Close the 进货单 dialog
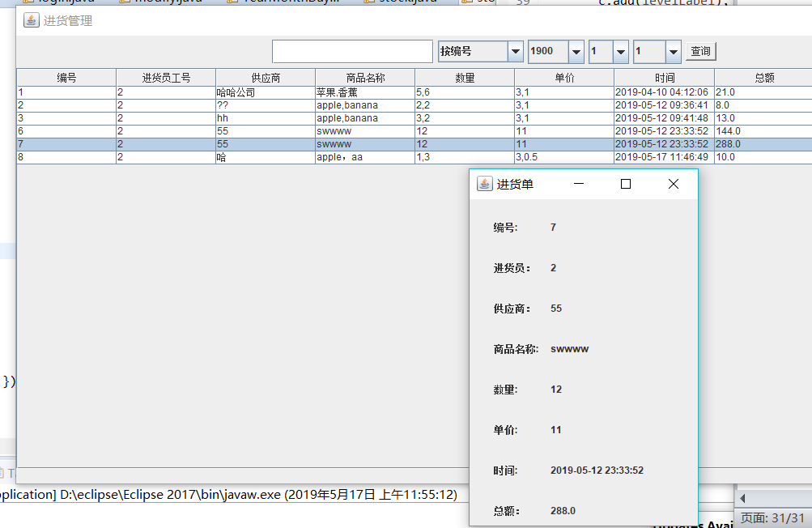Screen dimensions: 812x528 674,184
